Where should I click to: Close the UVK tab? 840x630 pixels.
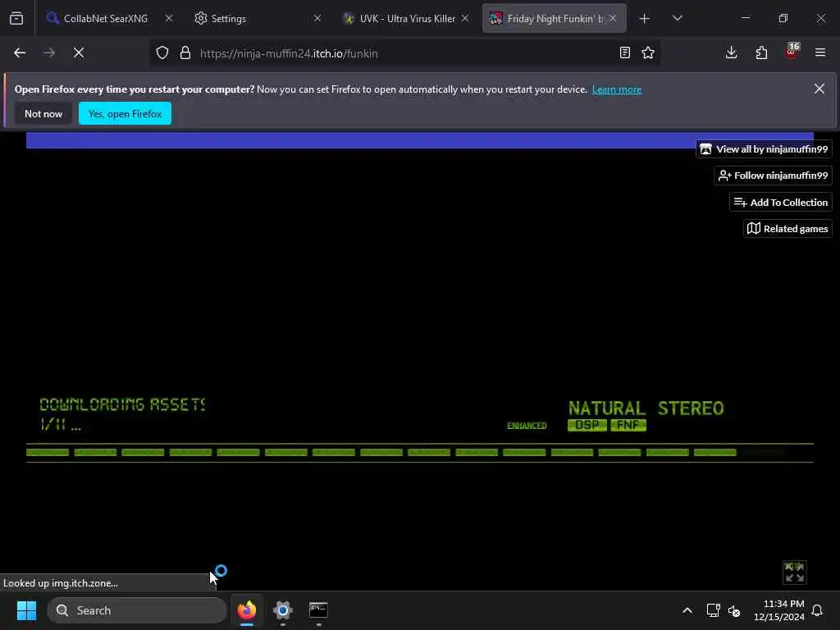465,19
